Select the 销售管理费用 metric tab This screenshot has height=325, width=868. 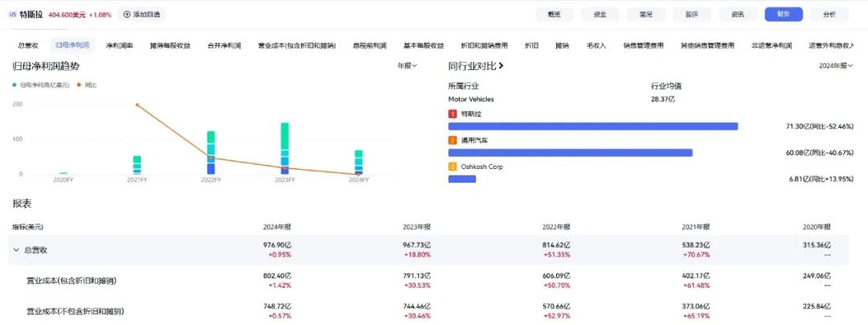643,45
